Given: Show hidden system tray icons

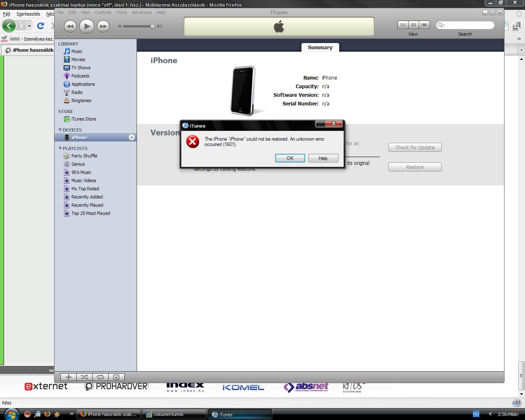Looking at the screenshot, I should [x=490, y=414].
